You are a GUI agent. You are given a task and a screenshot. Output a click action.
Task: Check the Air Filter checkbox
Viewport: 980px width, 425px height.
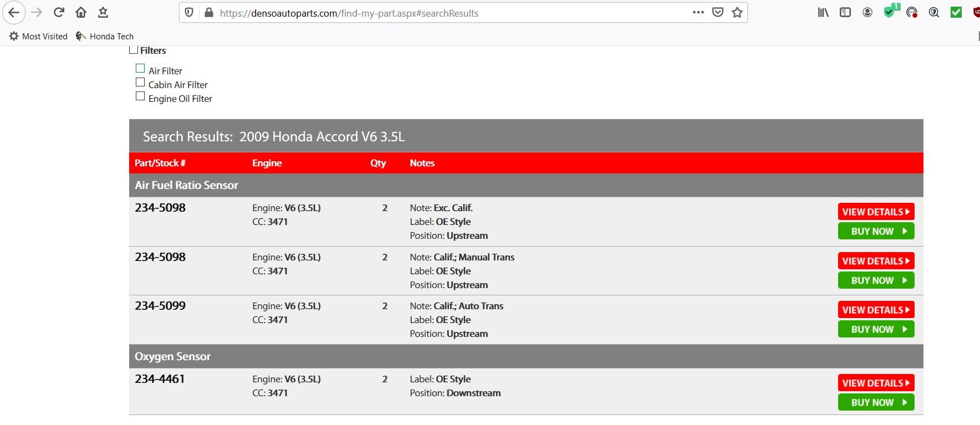coord(140,69)
